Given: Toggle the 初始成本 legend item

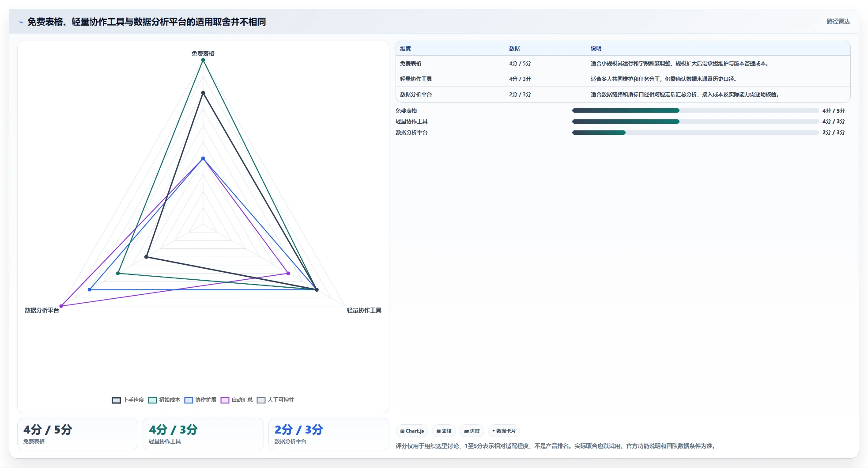Looking at the screenshot, I should coord(164,400).
